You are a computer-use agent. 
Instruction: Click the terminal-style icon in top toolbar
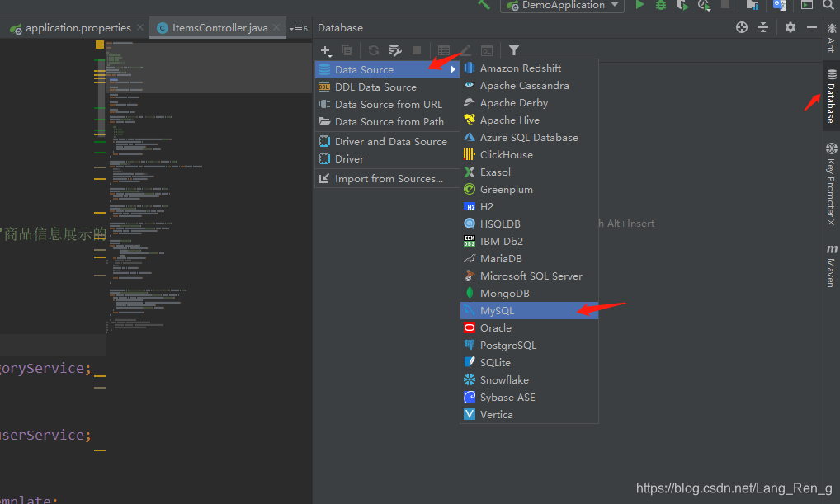coord(807,5)
